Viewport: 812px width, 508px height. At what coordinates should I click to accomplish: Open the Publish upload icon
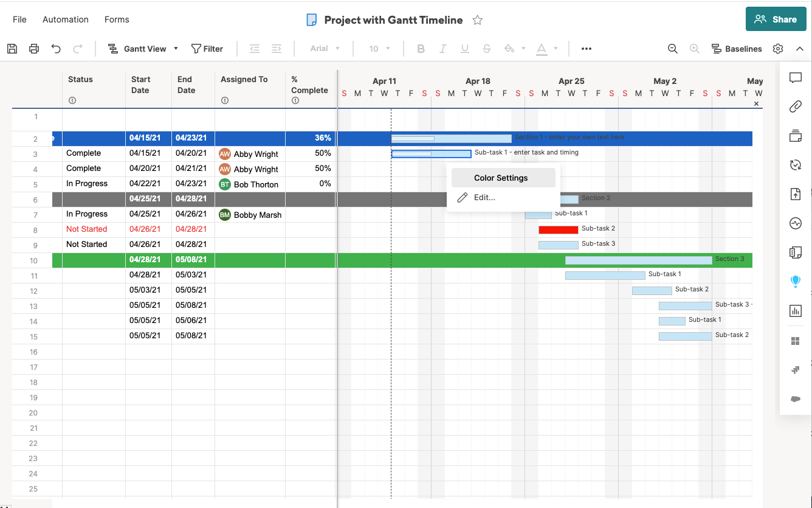[796, 194]
